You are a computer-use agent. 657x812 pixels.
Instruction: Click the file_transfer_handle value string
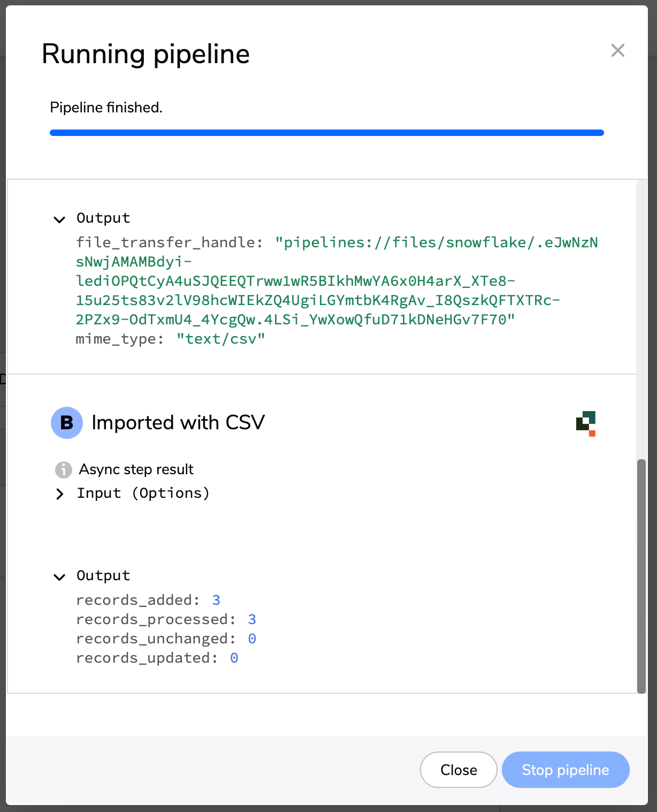337,281
